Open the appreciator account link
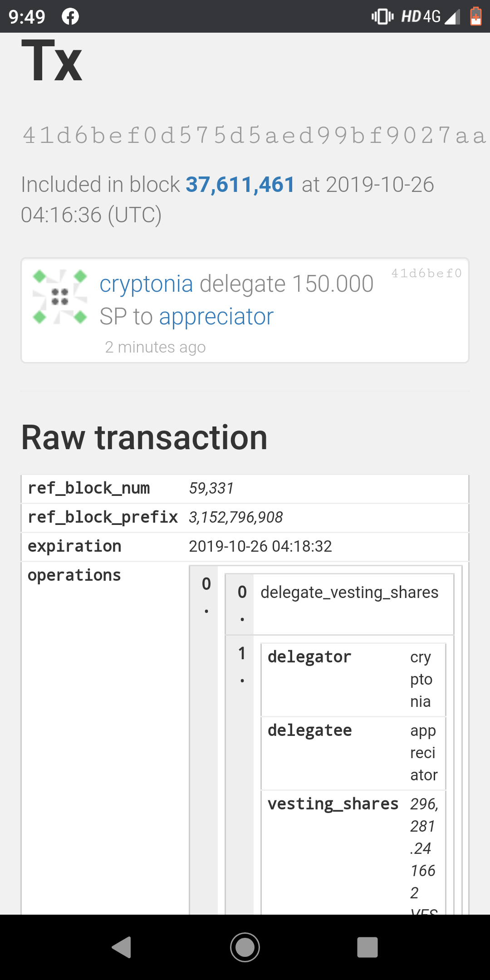 click(x=216, y=317)
